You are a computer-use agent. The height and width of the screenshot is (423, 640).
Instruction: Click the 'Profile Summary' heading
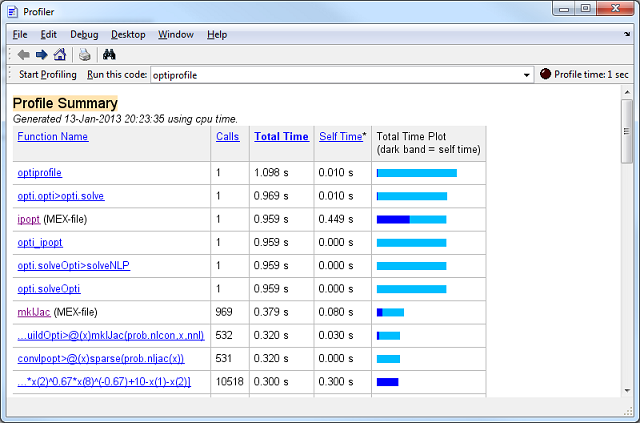tap(65, 103)
